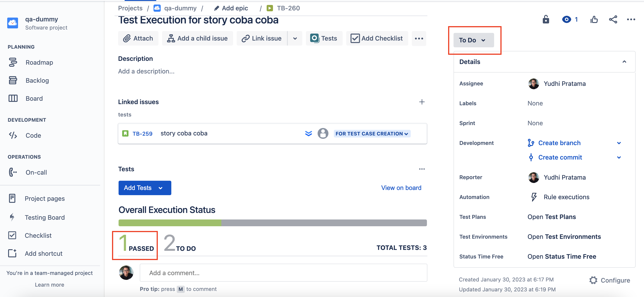
Task: Click the Add a comment field
Action: coord(283,273)
